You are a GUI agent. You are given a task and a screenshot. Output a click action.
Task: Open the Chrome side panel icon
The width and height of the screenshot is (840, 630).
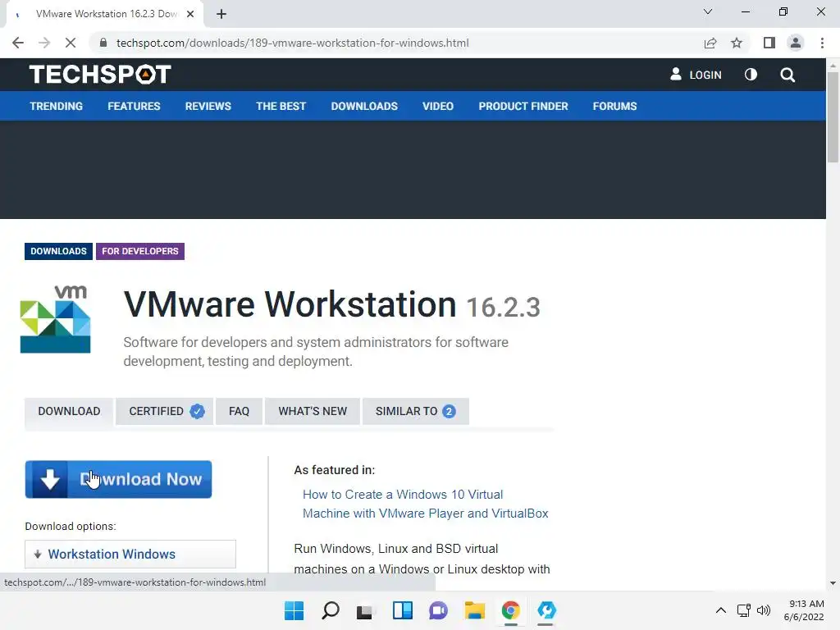click(769, 43)
